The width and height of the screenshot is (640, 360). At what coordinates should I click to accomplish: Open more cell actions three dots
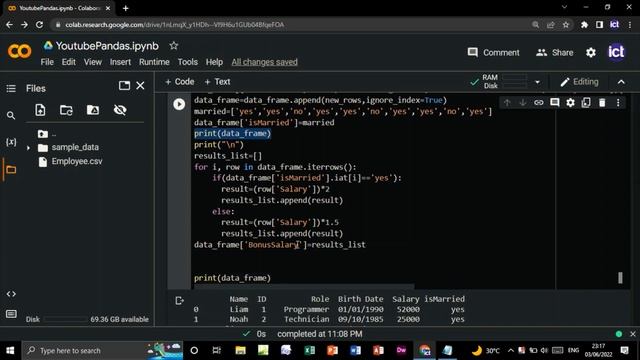click(618, 102)
